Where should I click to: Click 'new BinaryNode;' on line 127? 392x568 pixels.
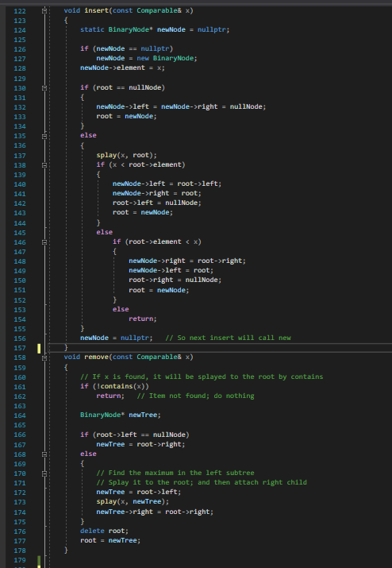coord(167,58)
